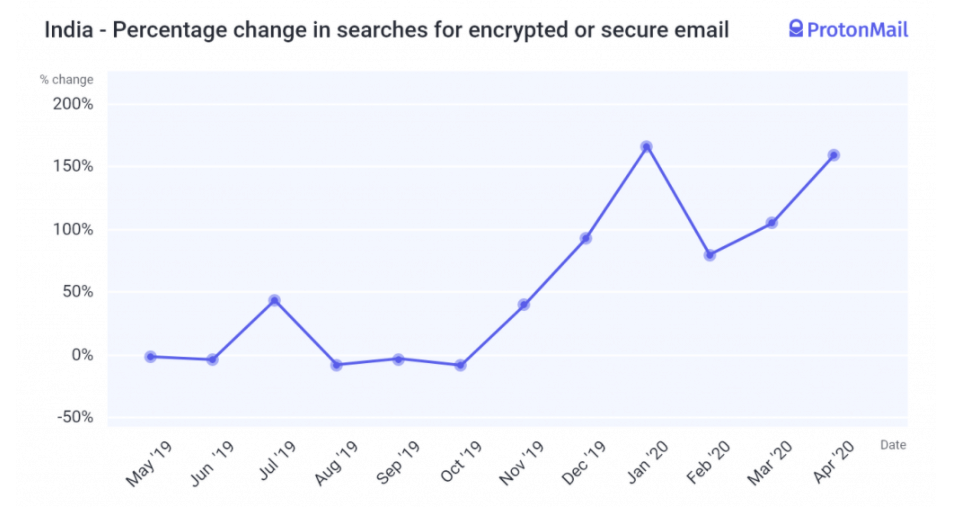Select the Jul '19 data point
Image resolution: width=964 pixels, height=530 pixels.
(274, 300)
